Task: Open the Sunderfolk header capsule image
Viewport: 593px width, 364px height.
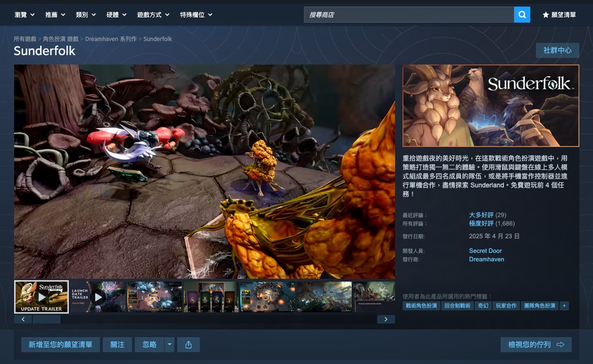Action: coord(491,106)
